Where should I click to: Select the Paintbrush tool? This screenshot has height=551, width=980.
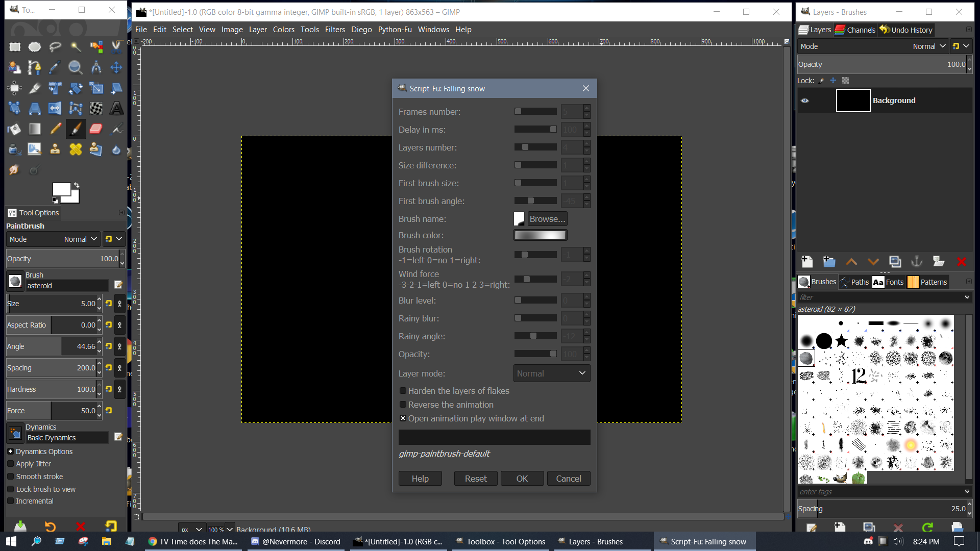point(76,129)
